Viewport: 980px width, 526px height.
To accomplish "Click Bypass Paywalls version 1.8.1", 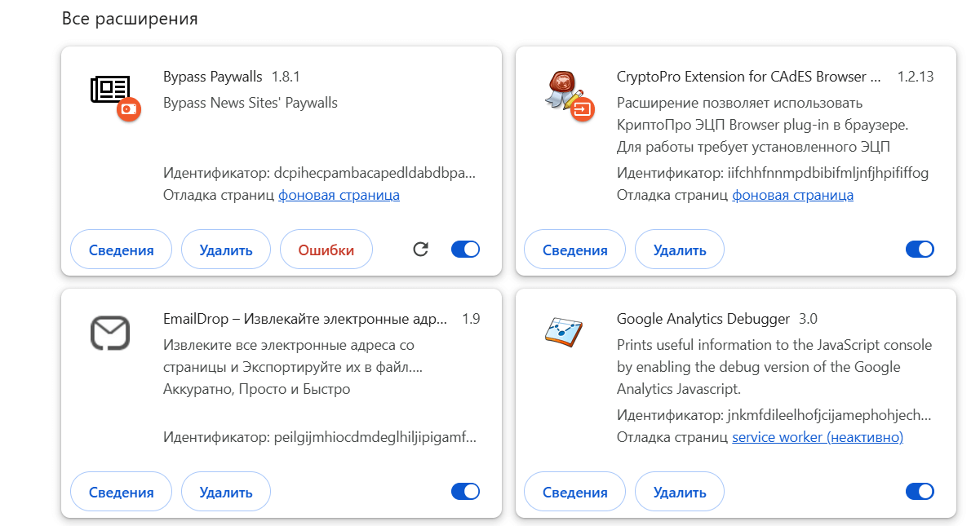I will pyautogui.click(x=286, y=77).
